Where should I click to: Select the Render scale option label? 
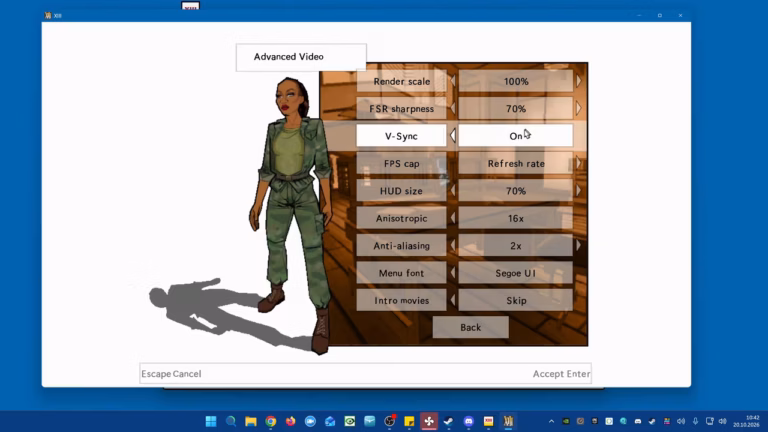pos(402,81)
